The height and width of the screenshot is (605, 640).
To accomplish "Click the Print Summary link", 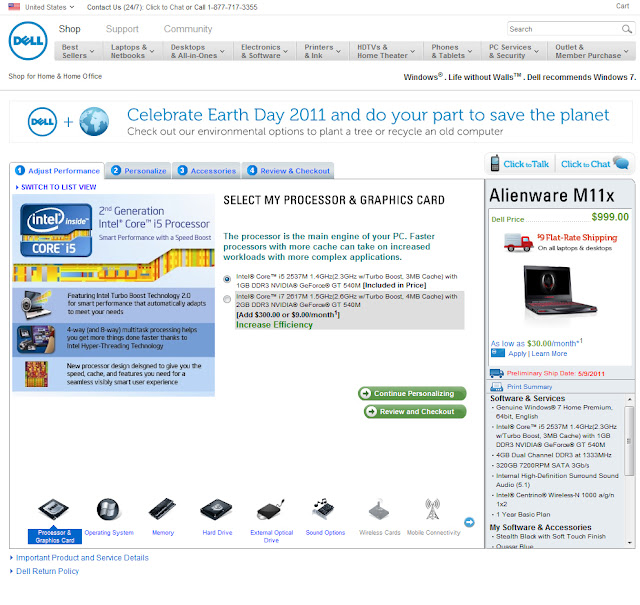I will pyautogui.click(x=529, y=387).
